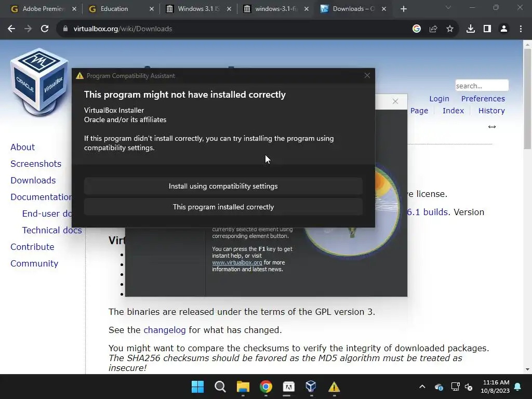Click the Google icon in address bar
Screen dimensions: 532x399
pyautogui.click(x=417, y=29)
